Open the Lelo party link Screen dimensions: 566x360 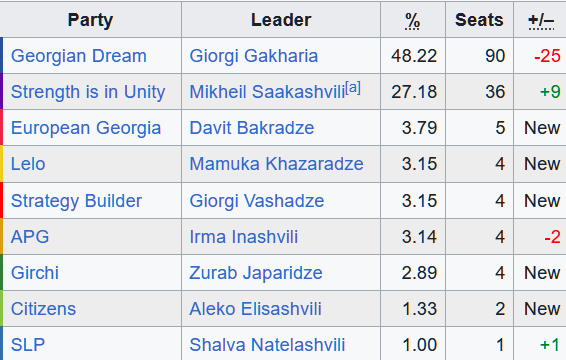click(28, 164)
